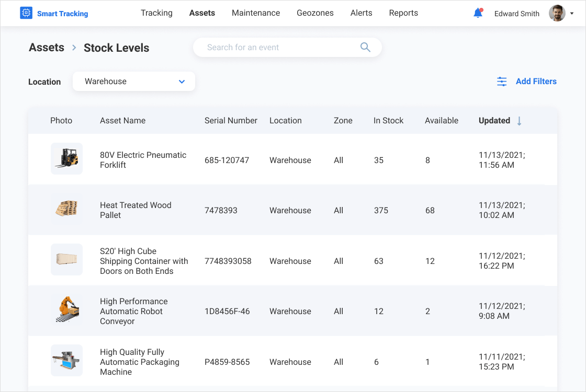Open the Geozones tab

click(315, 13)
